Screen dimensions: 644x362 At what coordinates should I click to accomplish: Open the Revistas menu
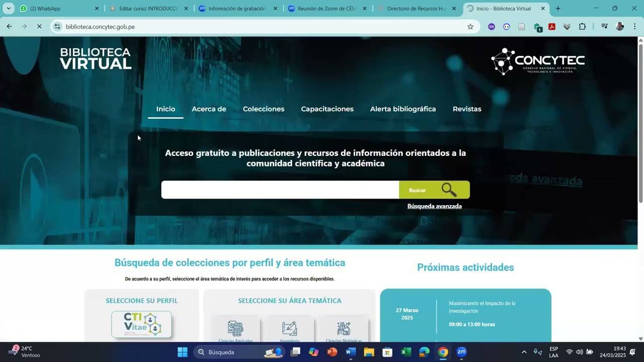tap(467, 109)
